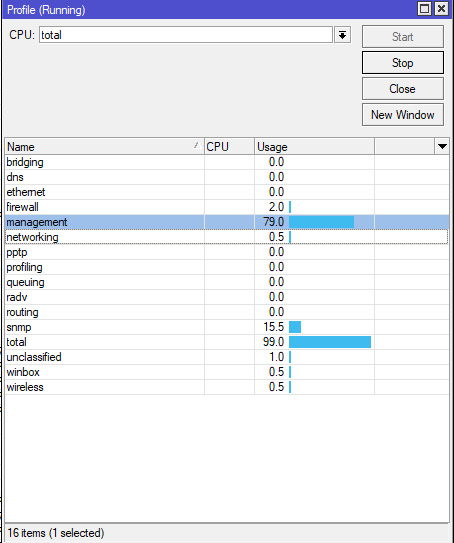
Task: Select the wireless row
Action: (x=227, y=387)
